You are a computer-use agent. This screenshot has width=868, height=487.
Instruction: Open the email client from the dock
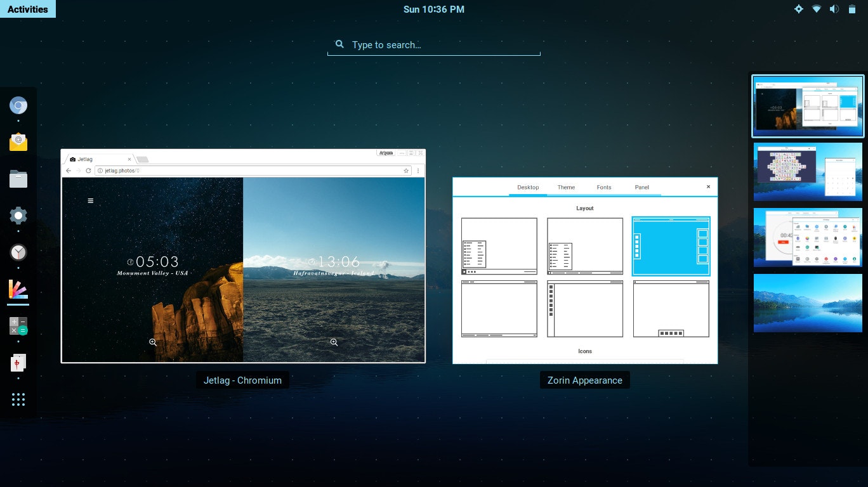[x=18, y=142]
